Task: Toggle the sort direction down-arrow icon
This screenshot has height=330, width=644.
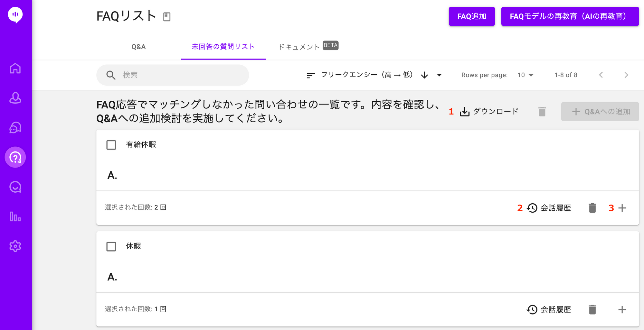Action: point(424,75)
